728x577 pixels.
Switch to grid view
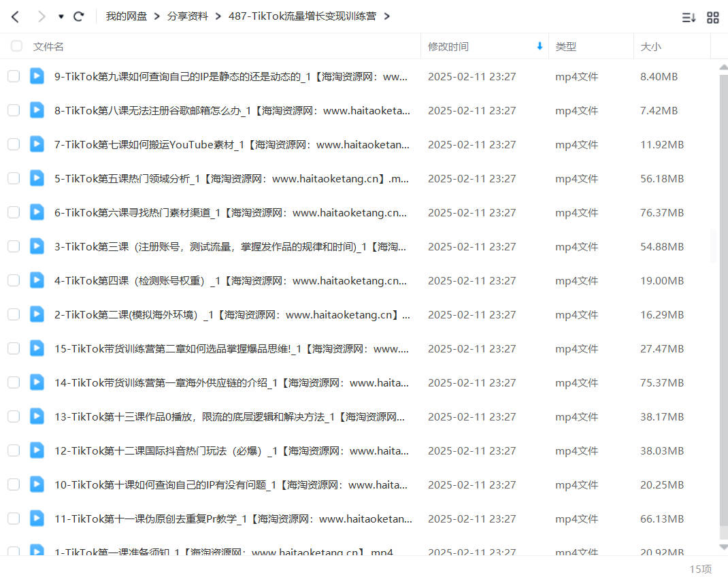pos(712,18)
